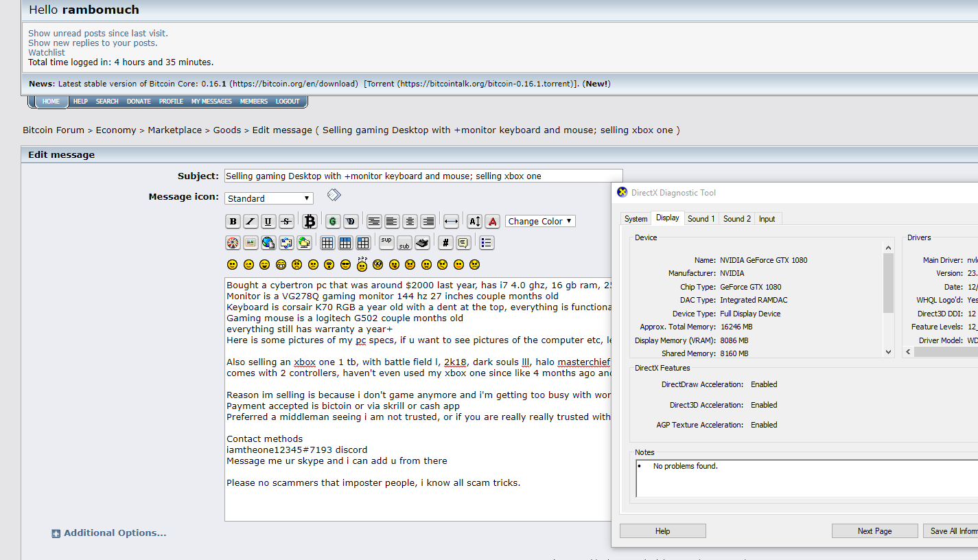Click the Economy breadcrumb link

coord(116,130)
